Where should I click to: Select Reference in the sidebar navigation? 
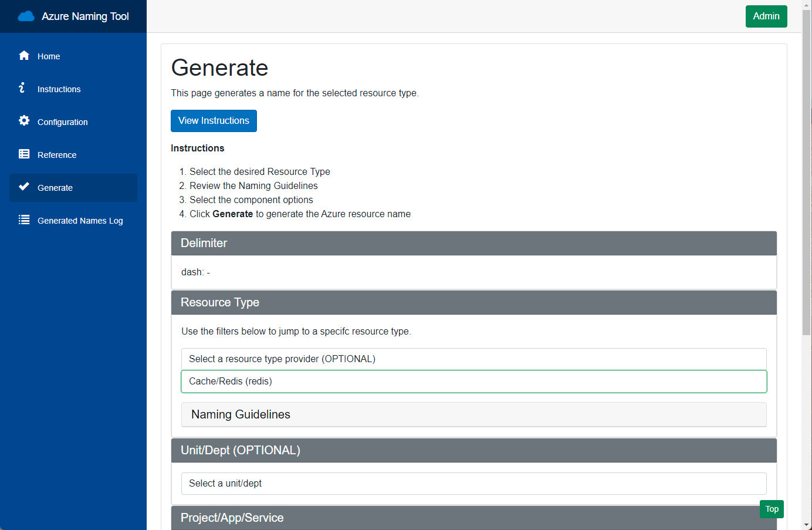57,154
